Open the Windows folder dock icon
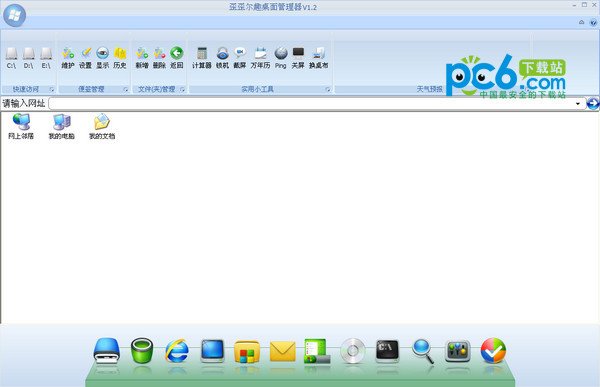The height and width of the screenshot is (387, 600). coord(247,351)
